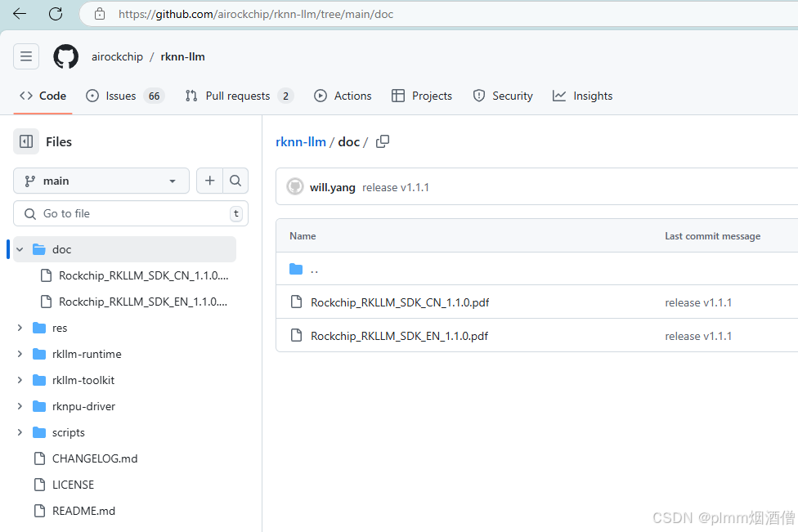Expand the rkllm-runtime folder chevron
The image size is (798, 532).
pos(20,354)
